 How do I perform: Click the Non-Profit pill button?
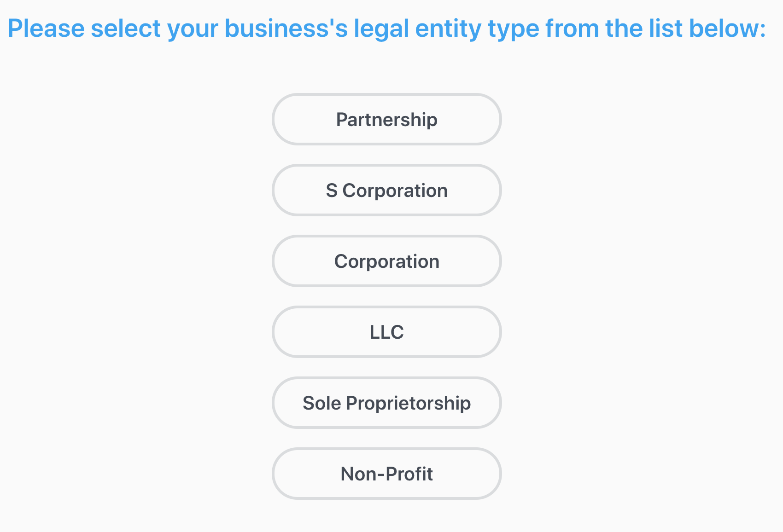pos(386,474)
